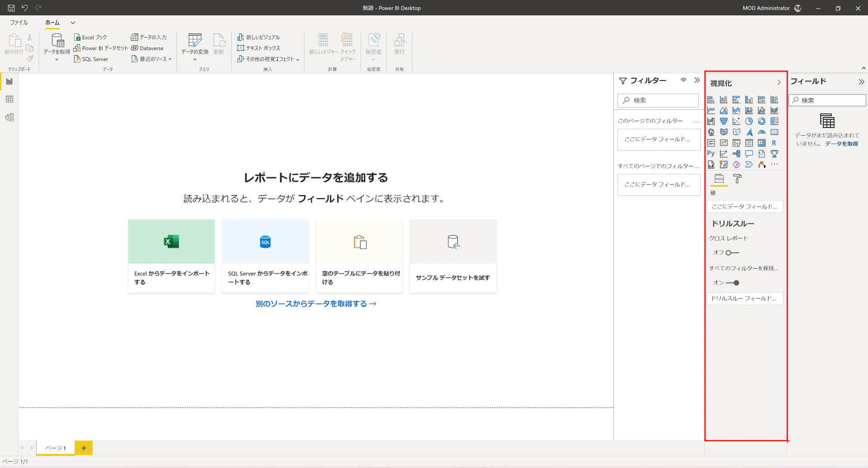Add a globe map visual
The width and height of the screenshot is (868, 468).
pos(711,132)
